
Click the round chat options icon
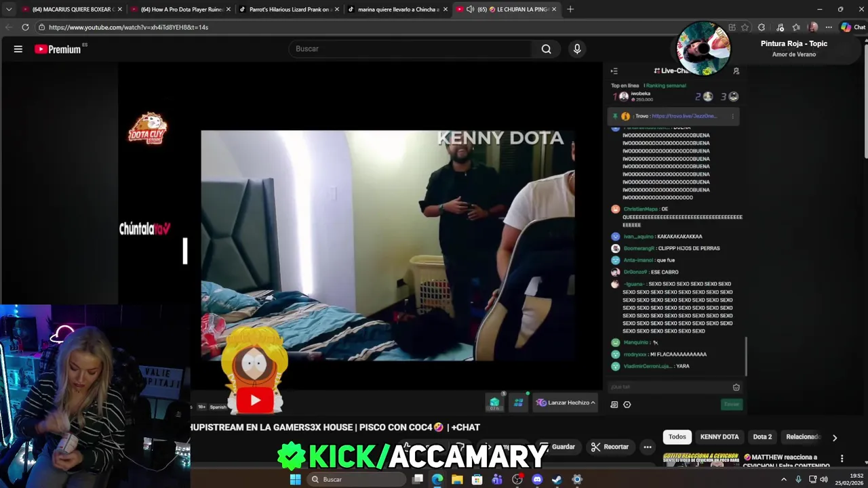point(627,405)
